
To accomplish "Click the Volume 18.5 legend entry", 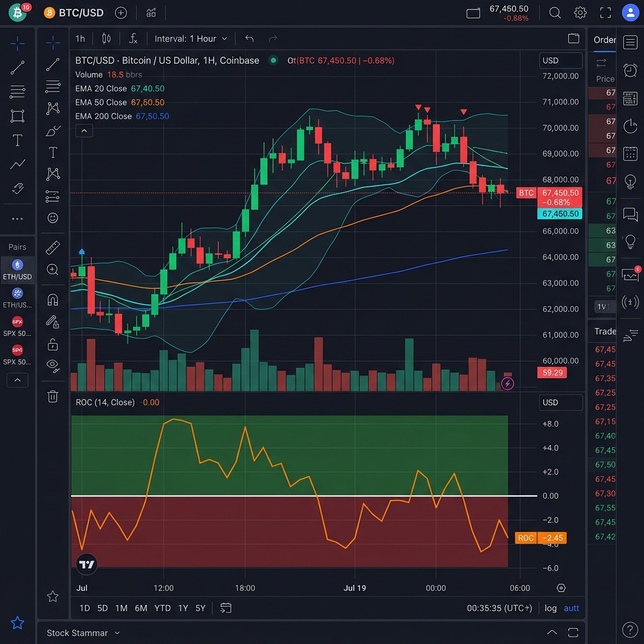I will tap(108, 75).
